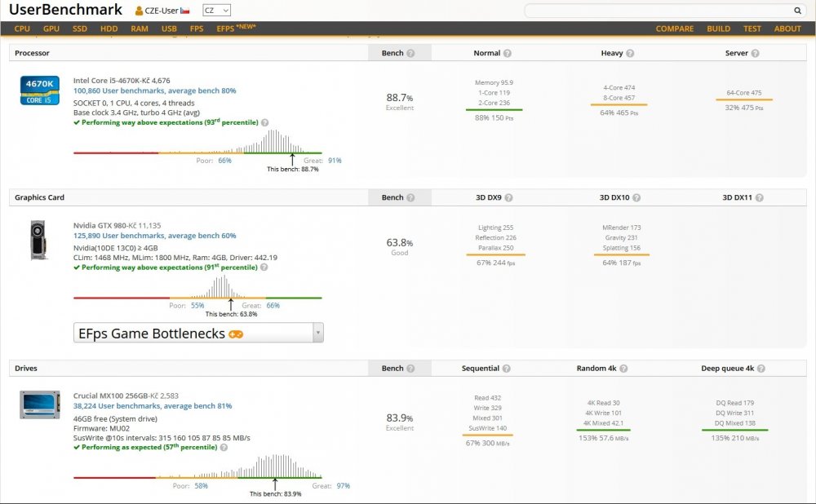Click 'SOCKET 0, 1 CPU, 4 cores' text

[x=134, y=103]
